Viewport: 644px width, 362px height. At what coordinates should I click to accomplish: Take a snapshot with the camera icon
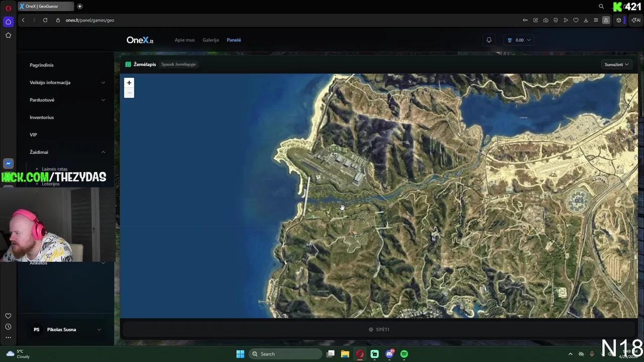[545, 20]
